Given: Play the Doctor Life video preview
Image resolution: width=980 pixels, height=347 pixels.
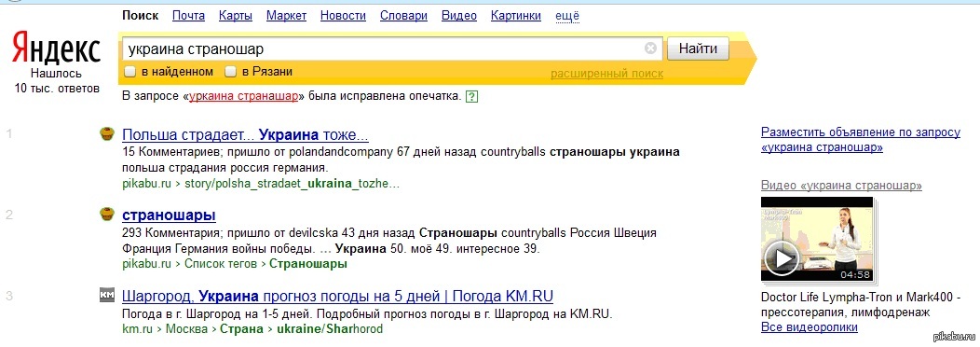Looking at the screenshot, I should point(817,239).
